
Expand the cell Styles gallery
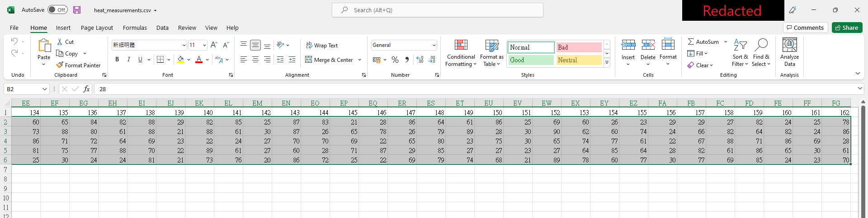[x=607, y=63]
